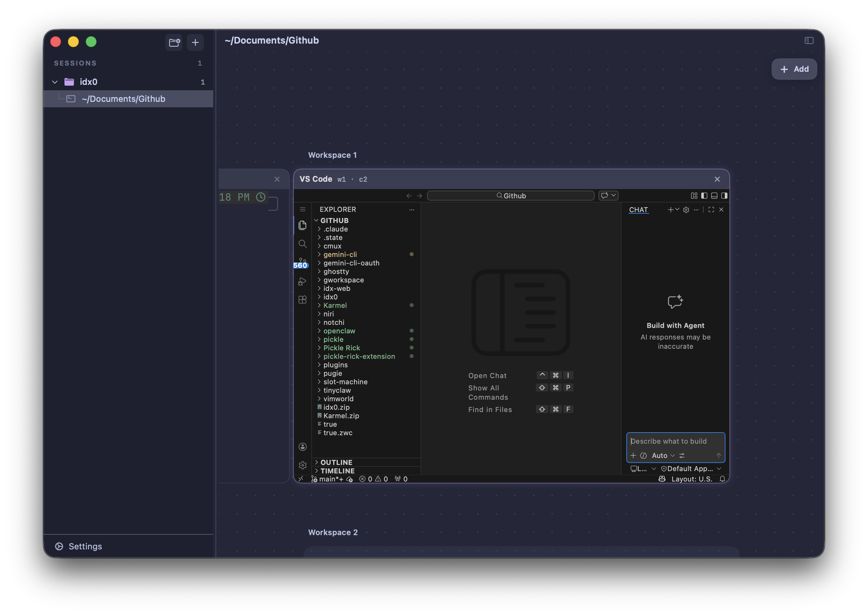Click Layout: U.S. in status bar

pyautogui.click(x=692, y=479)
